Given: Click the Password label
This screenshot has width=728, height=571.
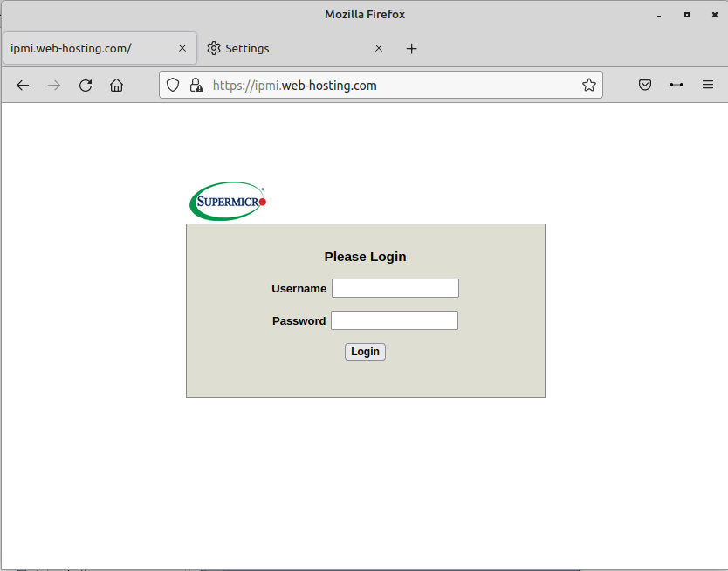Looking at the screenshot, I should click(299, 321).
